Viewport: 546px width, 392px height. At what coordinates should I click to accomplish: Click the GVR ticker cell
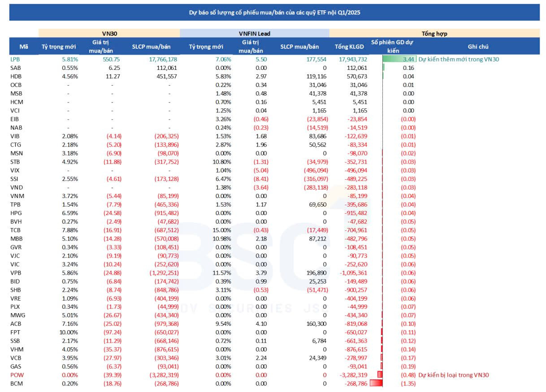click(x=15, y=247)
